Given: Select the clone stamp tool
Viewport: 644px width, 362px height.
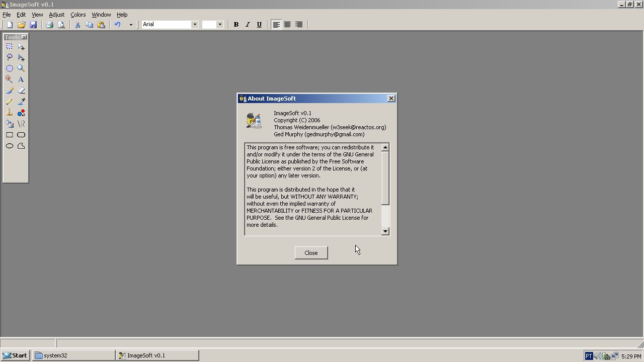Looking at the screenshot, I should click(10, 113).
